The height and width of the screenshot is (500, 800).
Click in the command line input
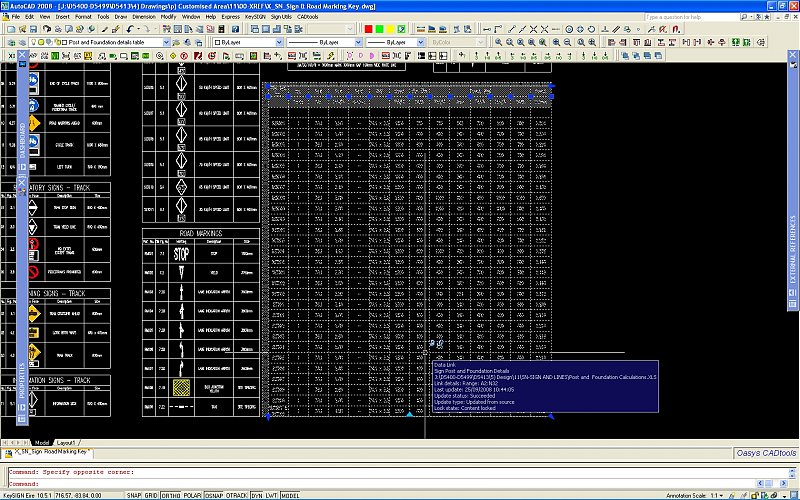pos(400,482)
